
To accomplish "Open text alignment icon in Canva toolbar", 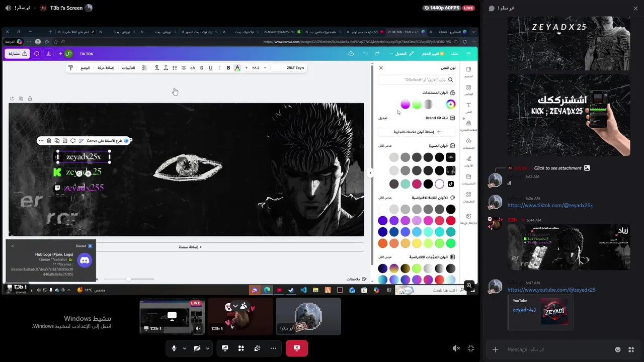I will click(184, 68).
